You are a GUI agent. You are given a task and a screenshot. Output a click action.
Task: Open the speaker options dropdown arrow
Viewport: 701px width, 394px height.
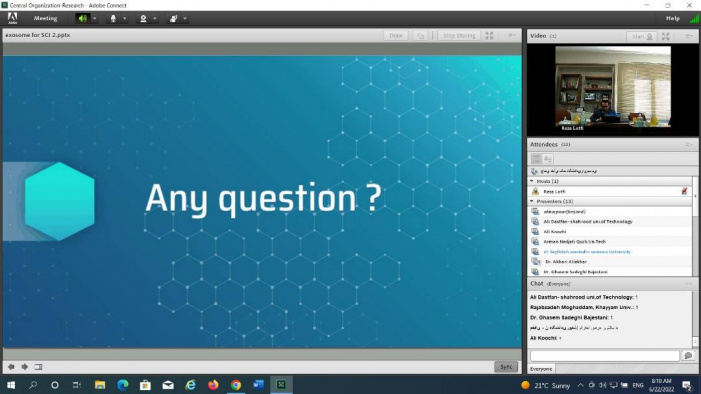[x=94, y=18]
